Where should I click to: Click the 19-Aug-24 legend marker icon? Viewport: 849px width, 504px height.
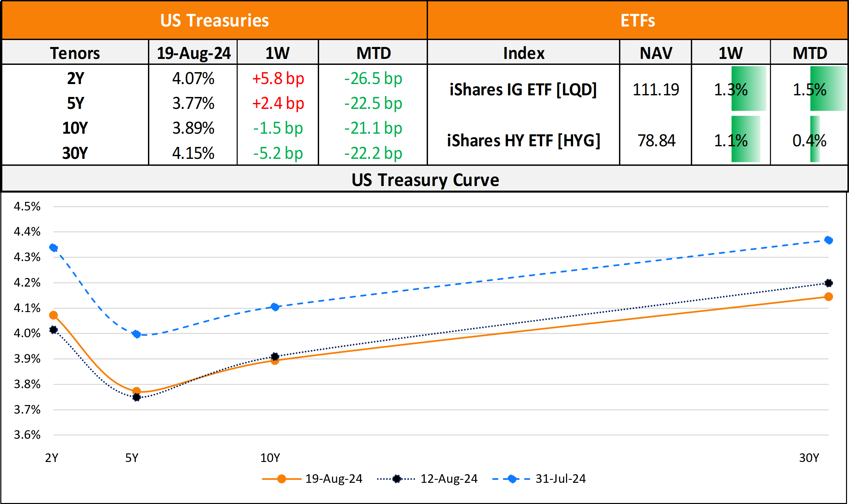[x=282, y=479]
